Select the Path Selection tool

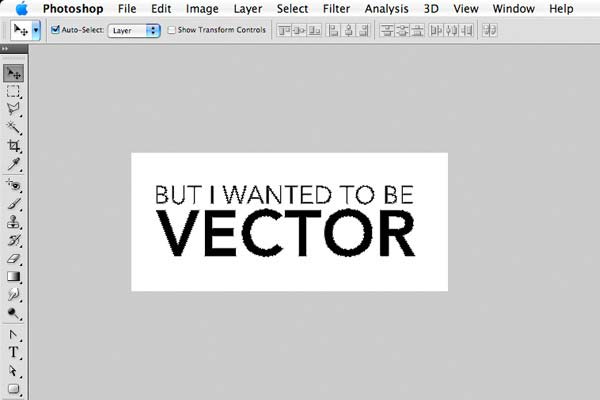pyautogui.click(x=13, y=371)
